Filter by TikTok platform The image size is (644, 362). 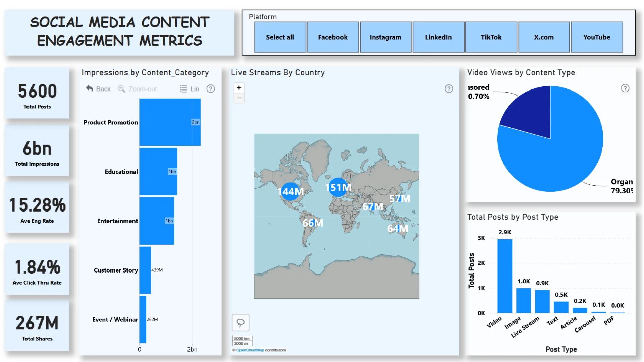pyautogui.click(x=491, y=37)
